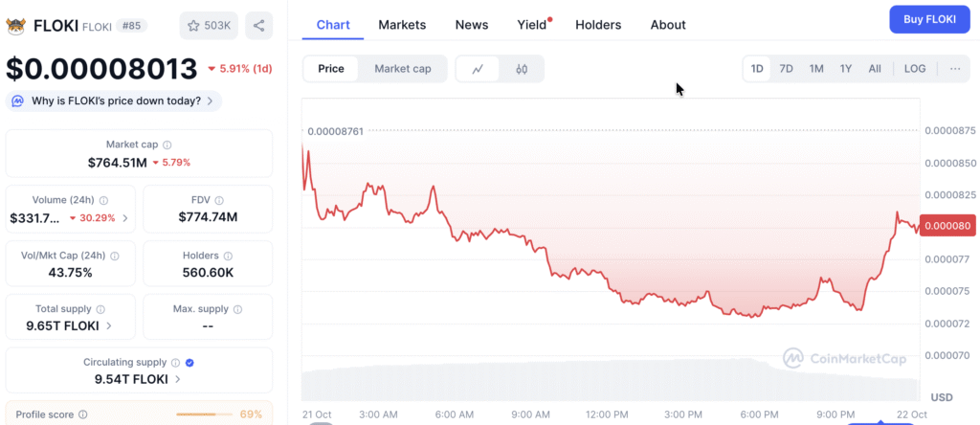This screenshot has width=980, height=425.
Task: Click the FDV info icon
Action: 220,200
